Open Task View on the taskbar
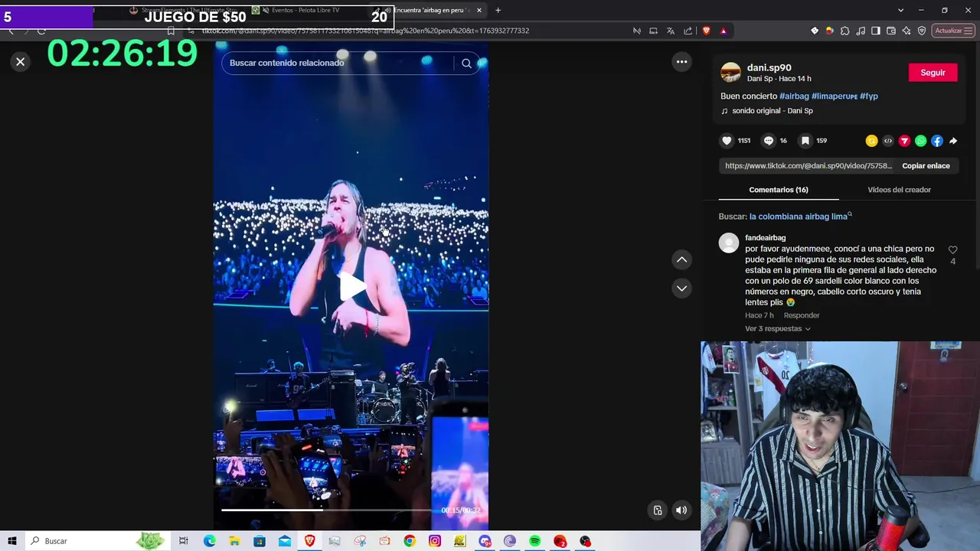Image resolution: width=980 pixels, height=551 pixels. coord(183,541)
